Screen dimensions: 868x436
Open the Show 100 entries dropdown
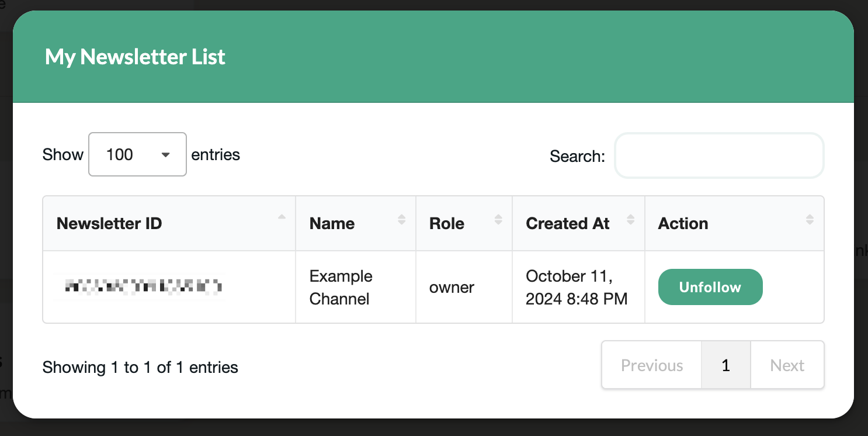(x=137, y=154)
